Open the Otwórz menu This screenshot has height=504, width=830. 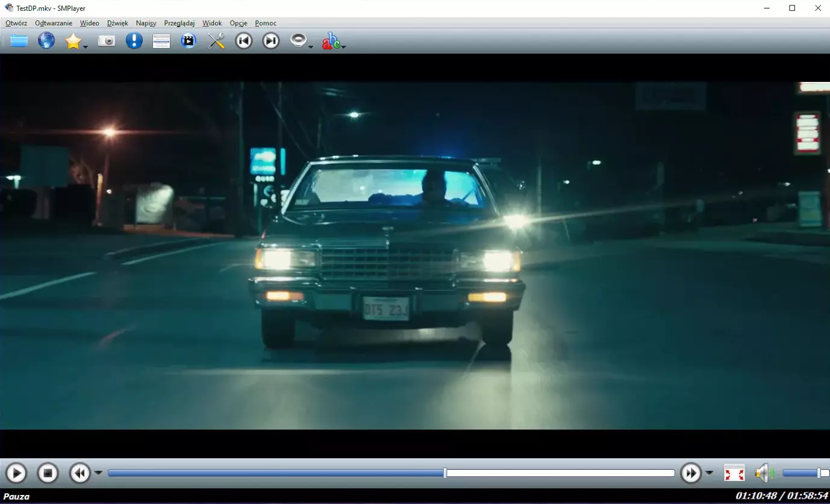point(16,23)
